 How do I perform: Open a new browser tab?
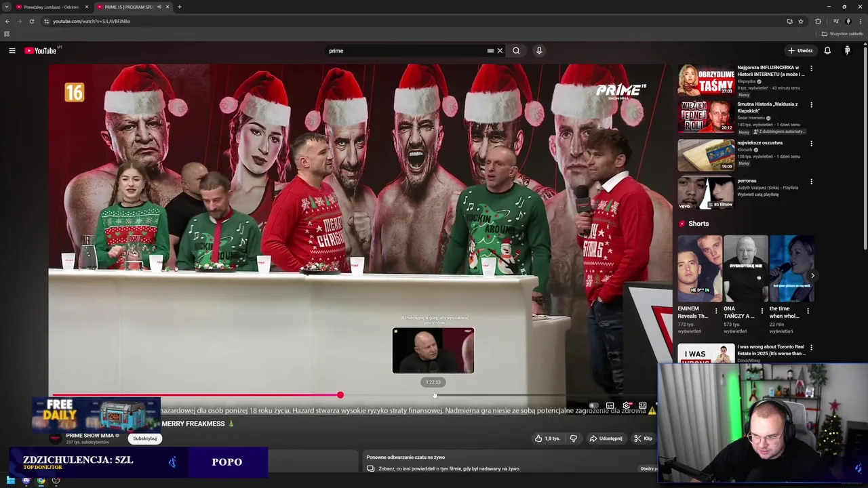click(179, 7)
